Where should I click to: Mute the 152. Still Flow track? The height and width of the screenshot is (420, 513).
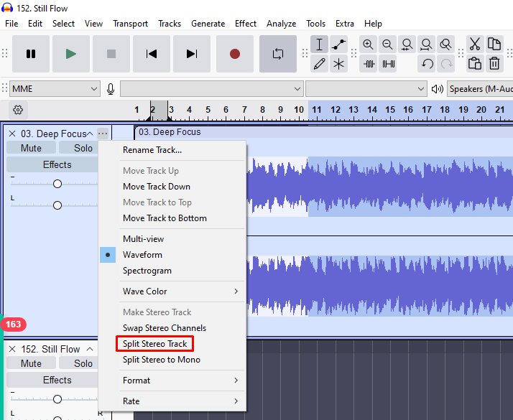pyautogui.click(x=31, y=363)
